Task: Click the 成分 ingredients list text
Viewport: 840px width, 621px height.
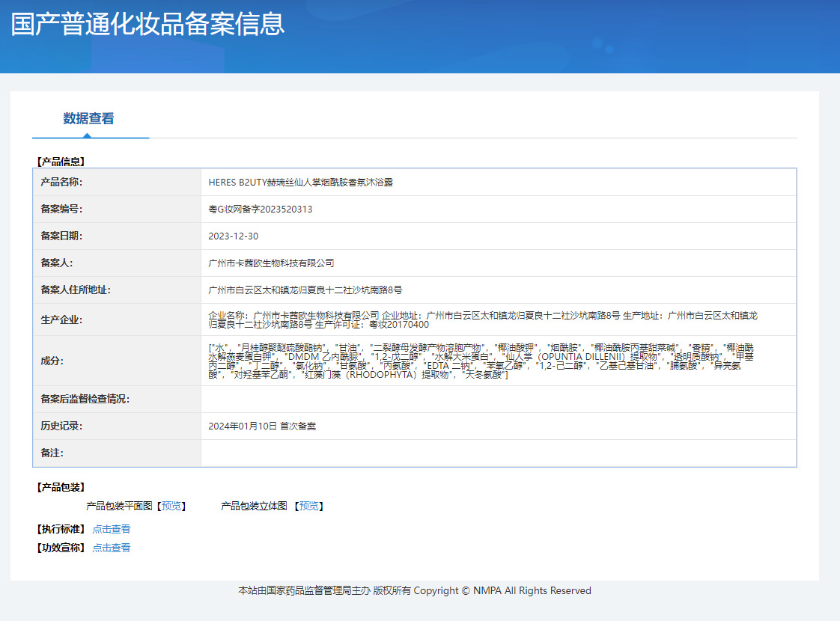Action: pyautogui.click(x=481, y=361)
